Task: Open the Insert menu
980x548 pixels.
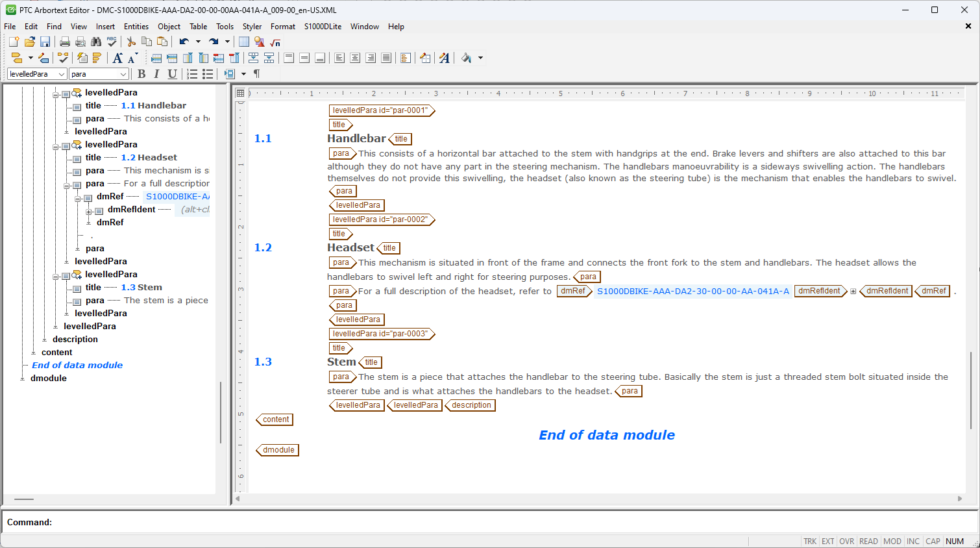Action: pyautogui.click(x=105, y=27)
